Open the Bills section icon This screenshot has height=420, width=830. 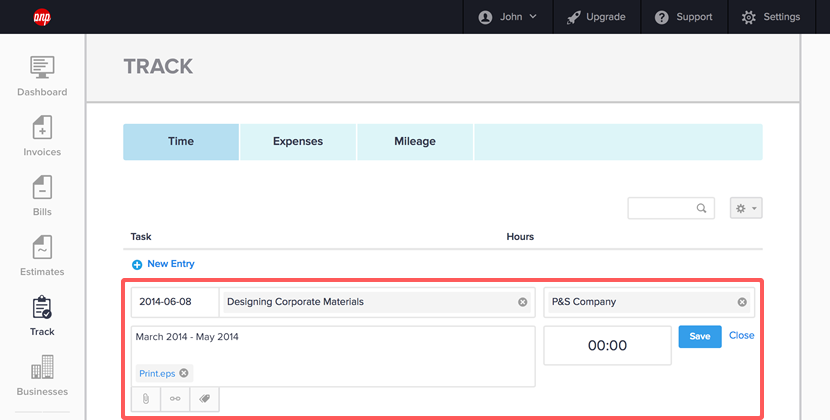pyautogui.click(x=42, y=187)
